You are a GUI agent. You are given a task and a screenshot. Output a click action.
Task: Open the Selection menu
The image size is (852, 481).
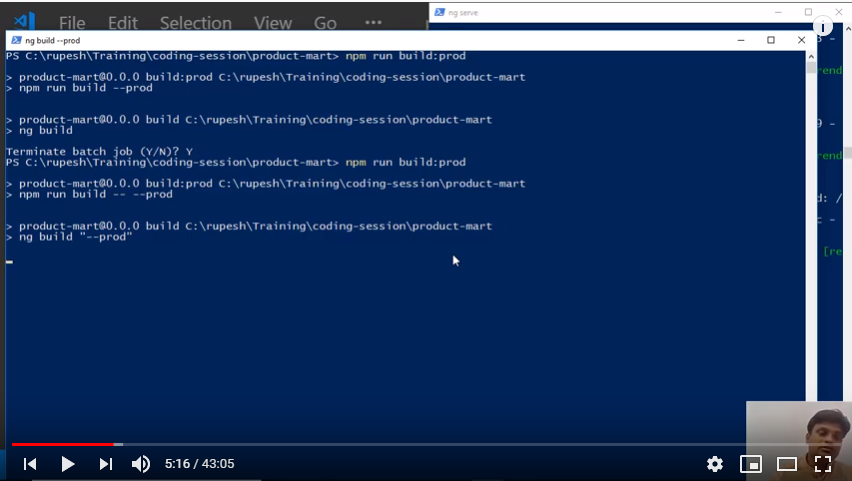point(195,22)
